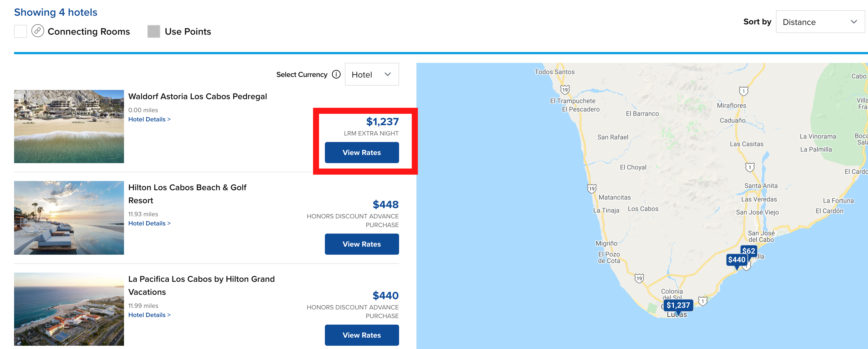View rates for Waldorf Astoria Pedregal

coord(361,152)
